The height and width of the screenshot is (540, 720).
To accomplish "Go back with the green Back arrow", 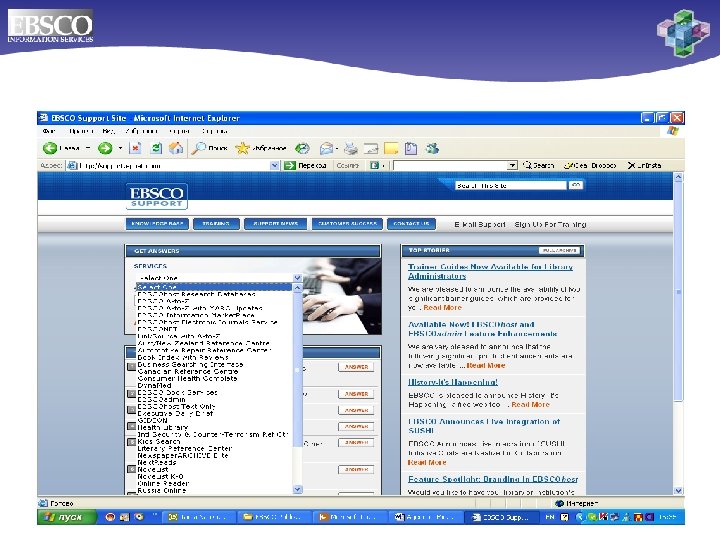I will point(50,148).
